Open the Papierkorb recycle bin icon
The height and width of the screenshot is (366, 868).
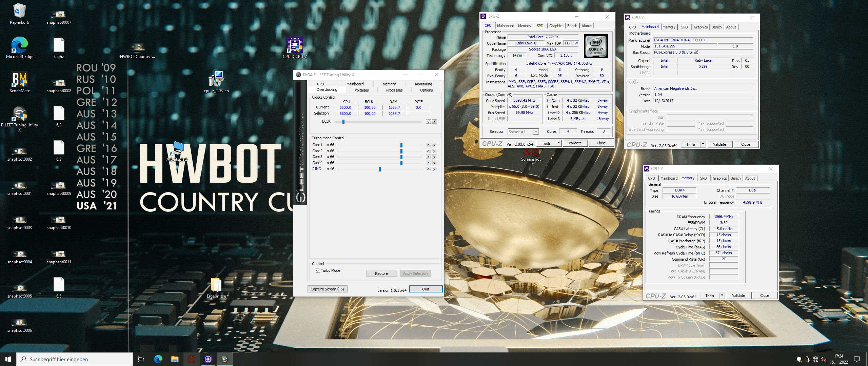coord(19,14)
